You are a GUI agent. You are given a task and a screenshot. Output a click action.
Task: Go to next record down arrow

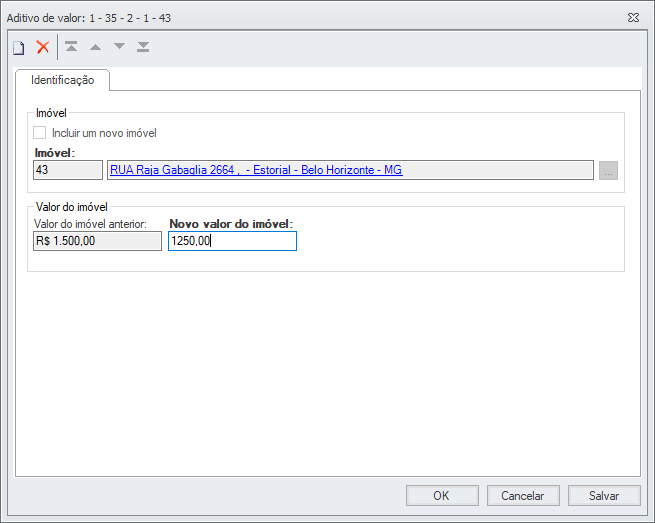coord(119,46)
